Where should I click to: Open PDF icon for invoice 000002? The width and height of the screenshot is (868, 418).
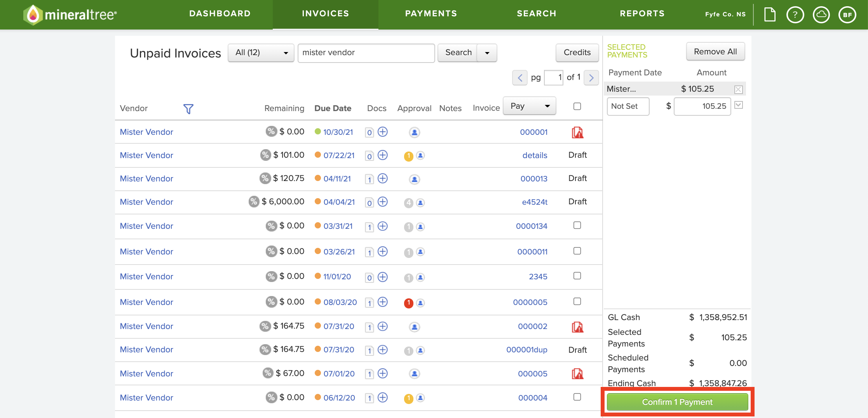coord(577,327)
